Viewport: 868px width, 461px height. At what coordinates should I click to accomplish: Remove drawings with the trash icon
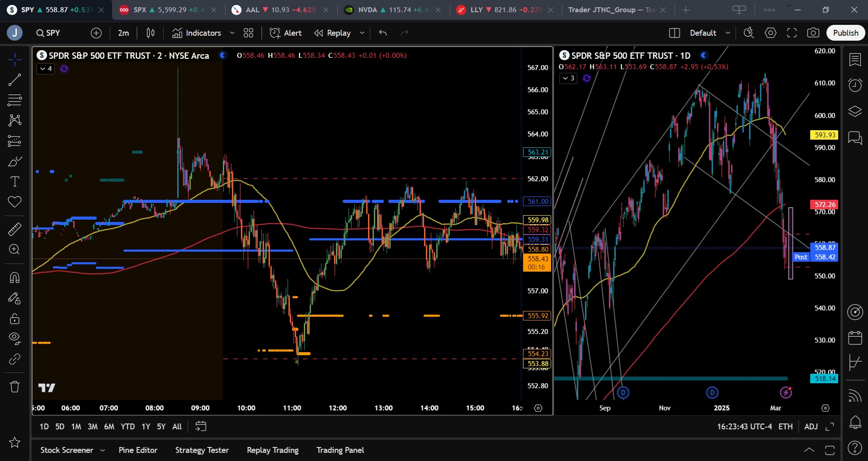[14, 387]
